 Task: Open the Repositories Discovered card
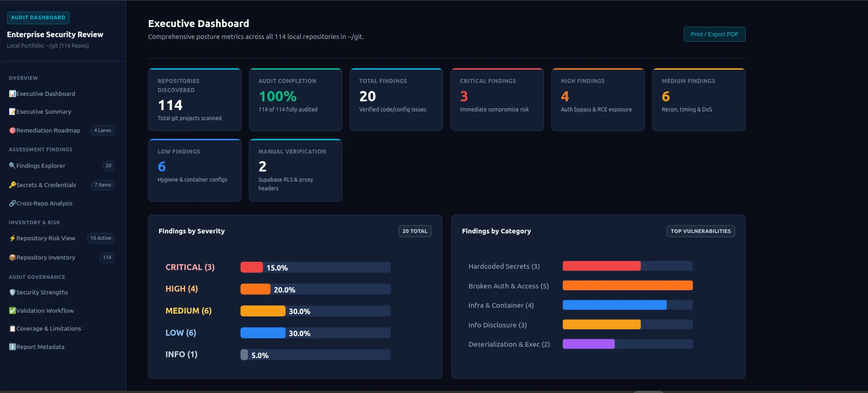coord(195,100)
